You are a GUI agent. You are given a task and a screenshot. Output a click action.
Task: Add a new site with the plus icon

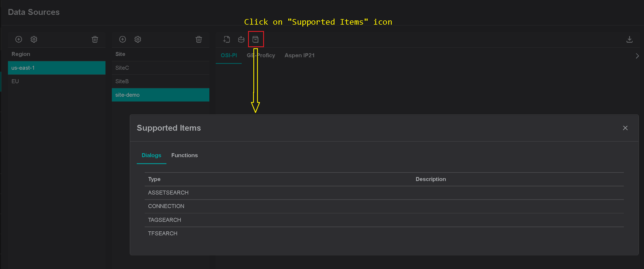pyautogui.click(x=122, y=39)
